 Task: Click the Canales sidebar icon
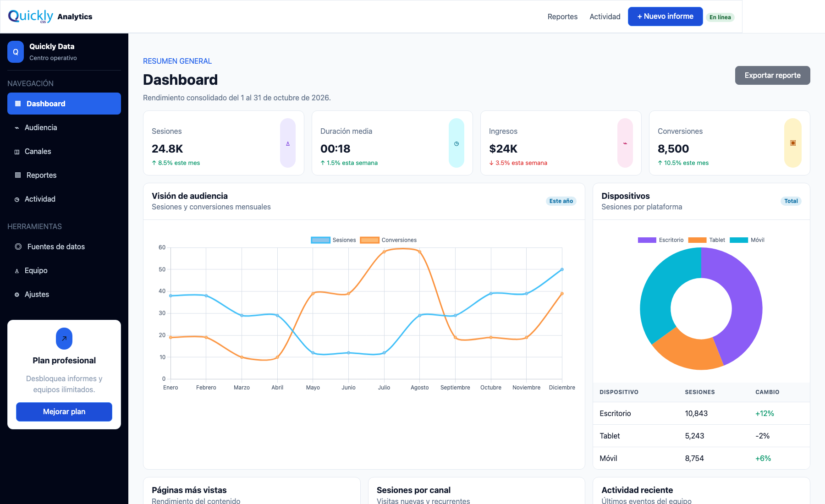[x=17, y=152]
